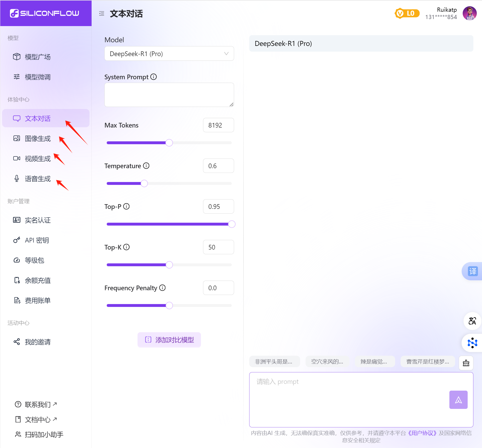Viewport: 482px width, 448px height.
Task: Click the Temperature value field 0.6
Action: click(218, 166)
